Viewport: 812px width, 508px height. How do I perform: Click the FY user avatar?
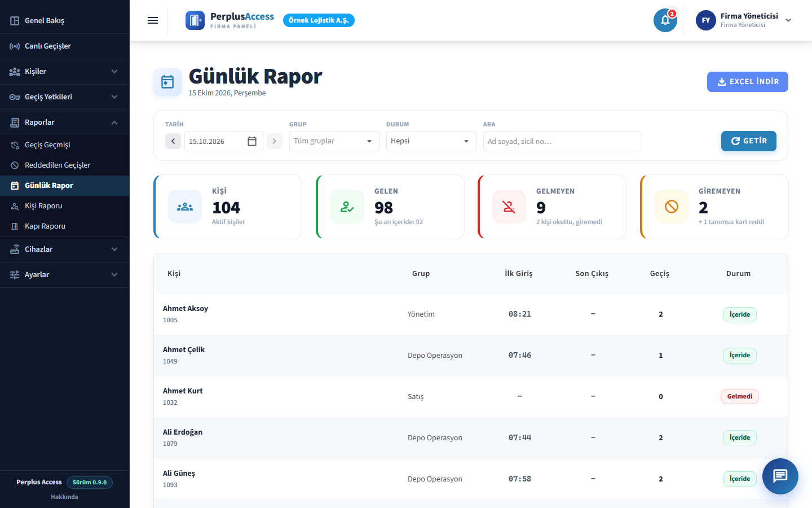(x=706, y=20)
